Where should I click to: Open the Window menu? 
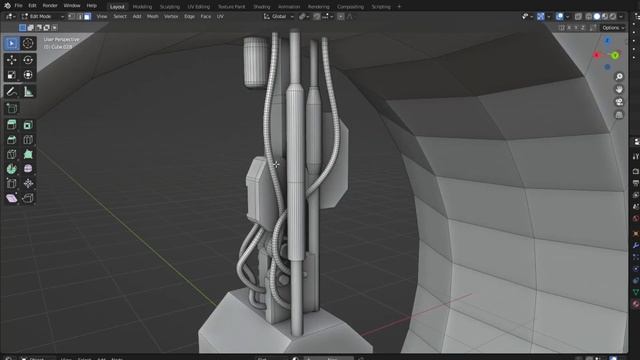pyautogui.click(x=72, y=6)
